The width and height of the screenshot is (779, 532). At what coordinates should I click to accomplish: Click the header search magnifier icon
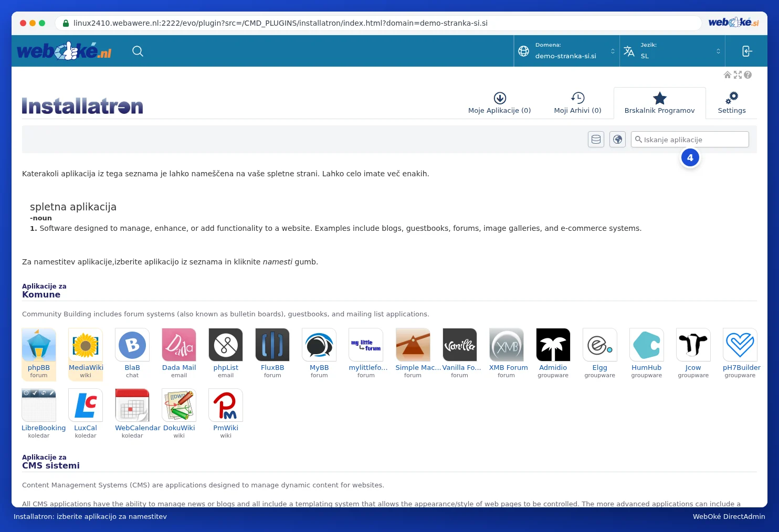point(138,51)
